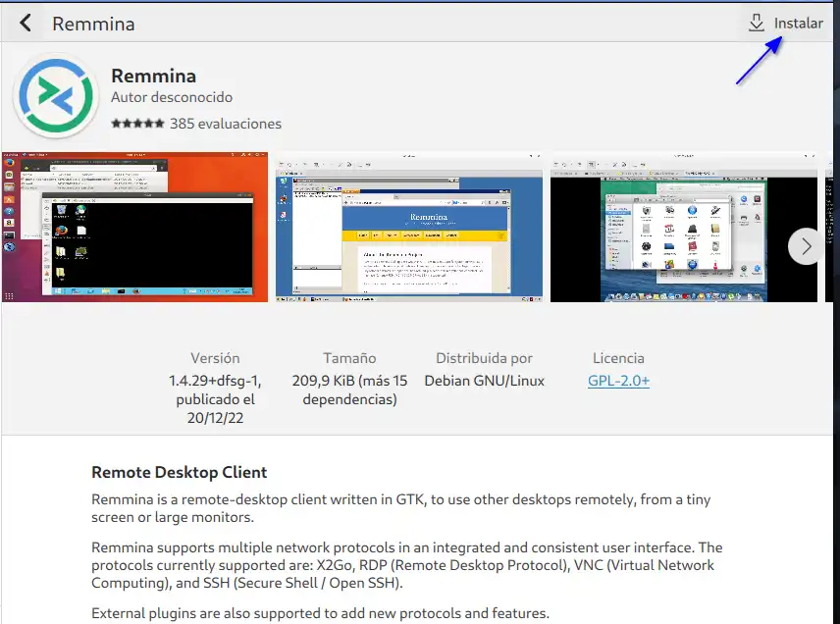
Task: Click the 'Tamaño' label
Action: [x=349, y=358]
